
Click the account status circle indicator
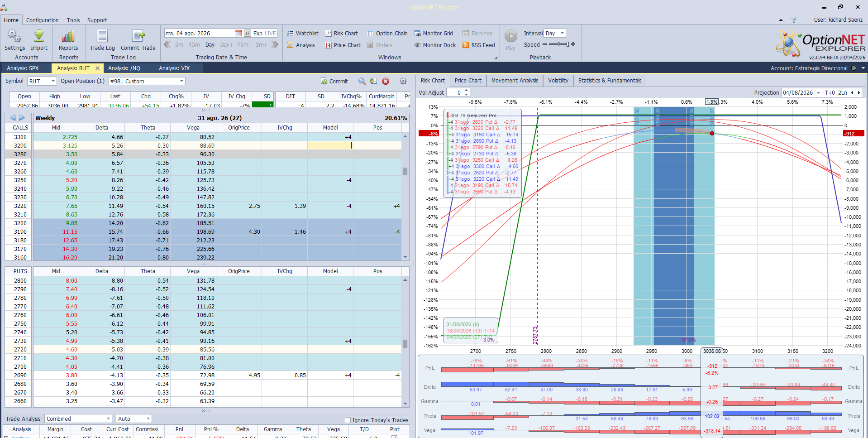(x=854, y=68)
